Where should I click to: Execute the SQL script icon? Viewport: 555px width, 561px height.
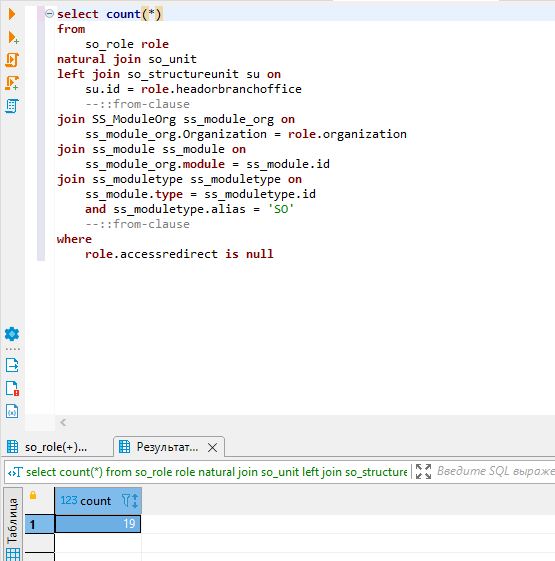pos(12,60)
